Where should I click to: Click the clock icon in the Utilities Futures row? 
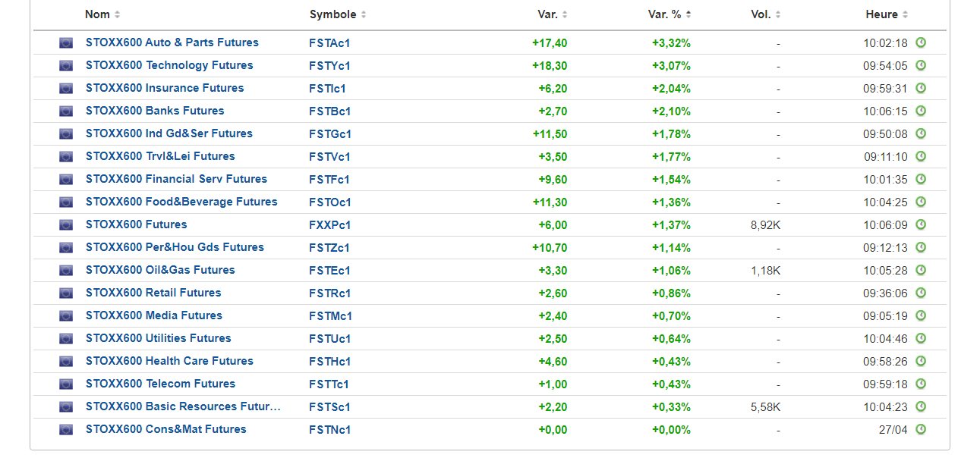pos(921,338)
